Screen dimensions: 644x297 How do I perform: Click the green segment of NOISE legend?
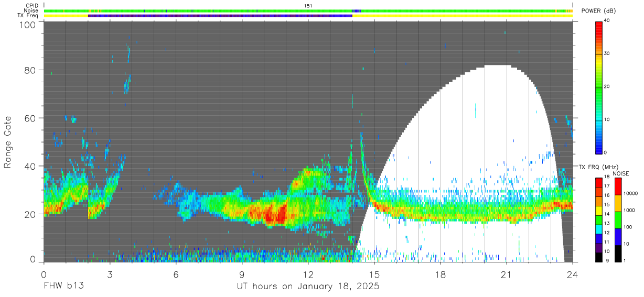click(x=618, y=219)
